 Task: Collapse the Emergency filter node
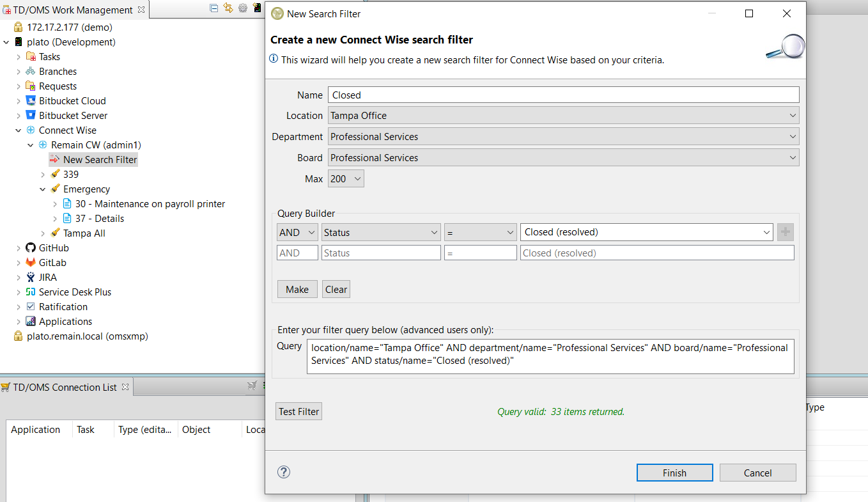43,189
